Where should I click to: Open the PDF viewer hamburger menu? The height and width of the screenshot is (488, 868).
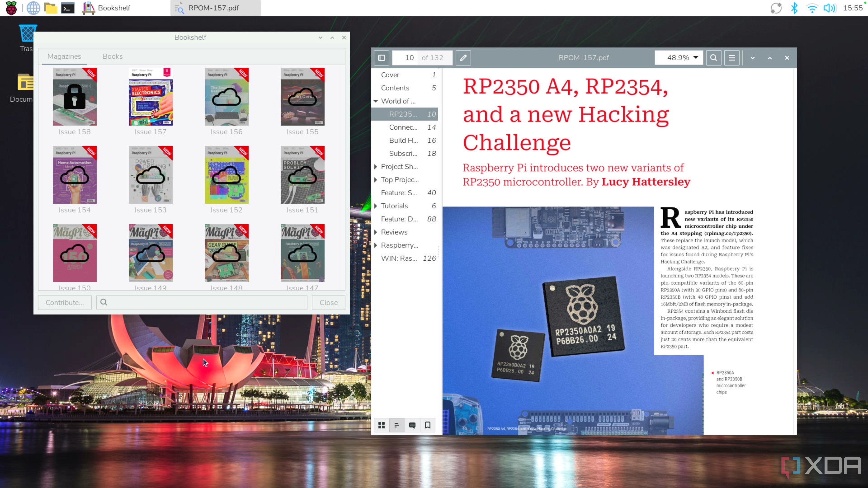(732, 58)
